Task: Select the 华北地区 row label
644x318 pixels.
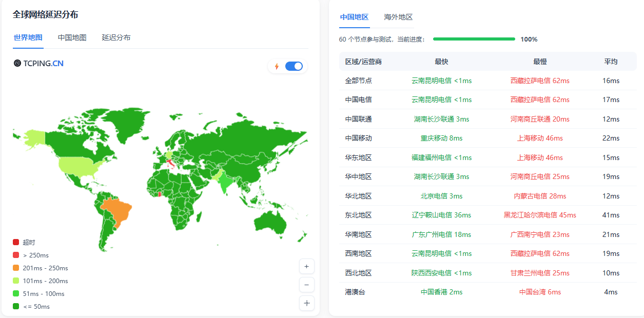Action: coord(358,196)
